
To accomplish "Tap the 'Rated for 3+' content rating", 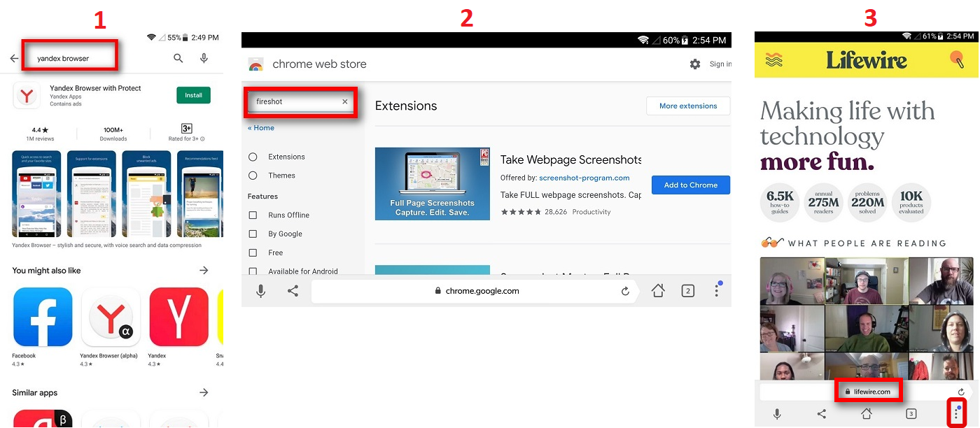I will coord(187,133).
